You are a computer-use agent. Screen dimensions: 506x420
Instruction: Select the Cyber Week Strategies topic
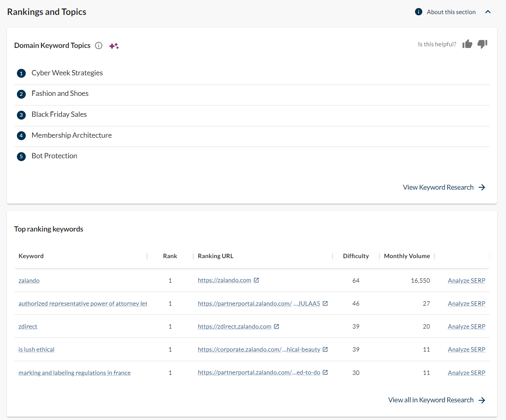point(67,73)
